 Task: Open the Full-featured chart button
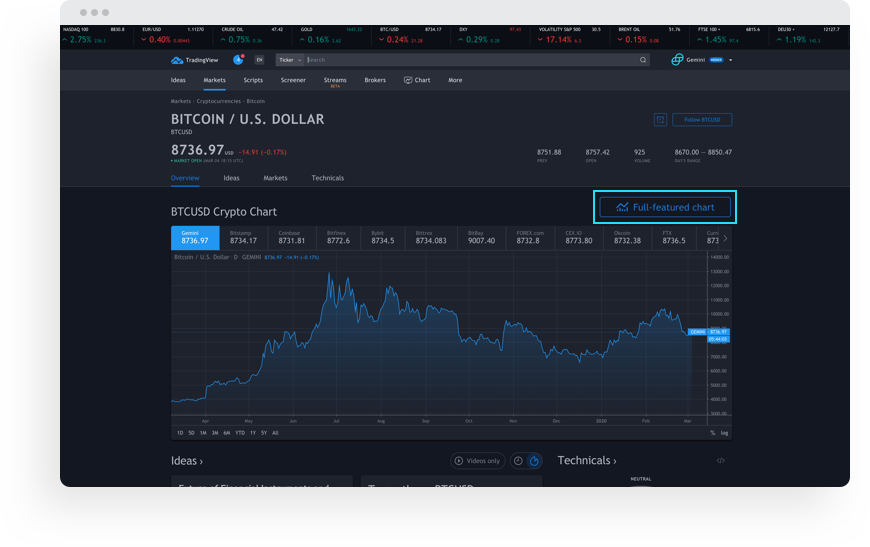point(665,207)
